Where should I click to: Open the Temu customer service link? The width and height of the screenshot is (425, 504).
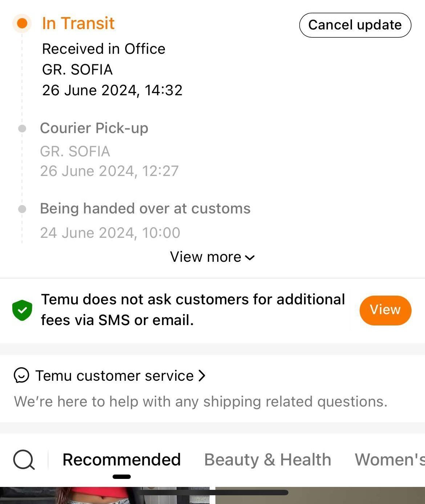(x=114, y=376)
